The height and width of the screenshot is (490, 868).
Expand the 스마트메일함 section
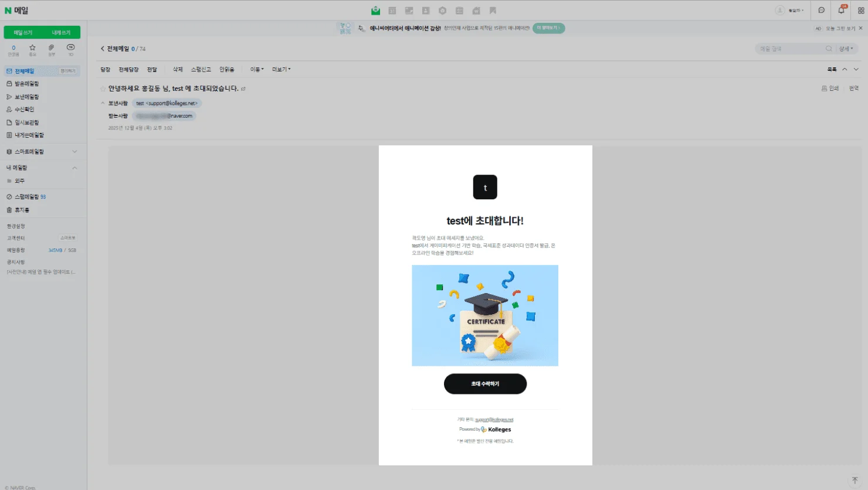pos(74,152)
